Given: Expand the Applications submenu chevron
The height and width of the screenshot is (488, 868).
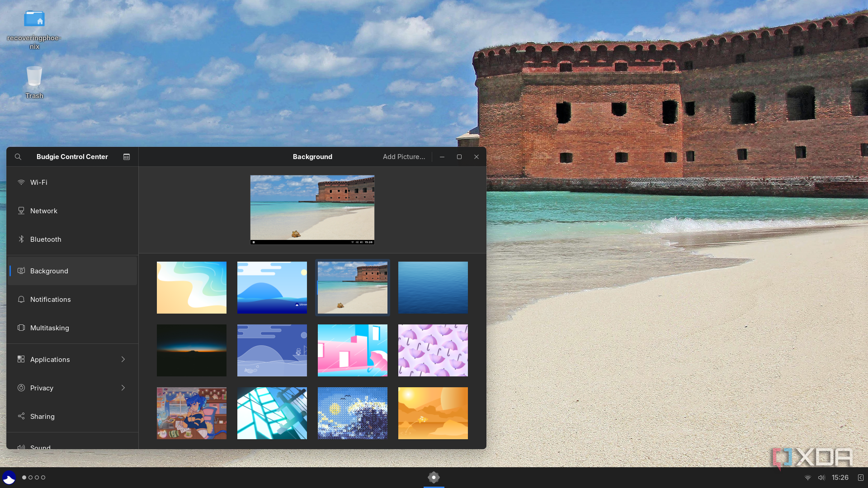Looking at the screenshot, I should 123,359.
